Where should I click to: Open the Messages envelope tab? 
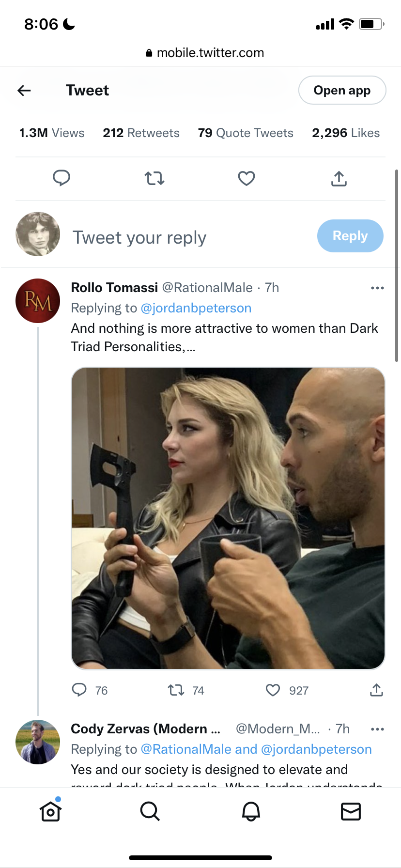(x=351, y=811)
